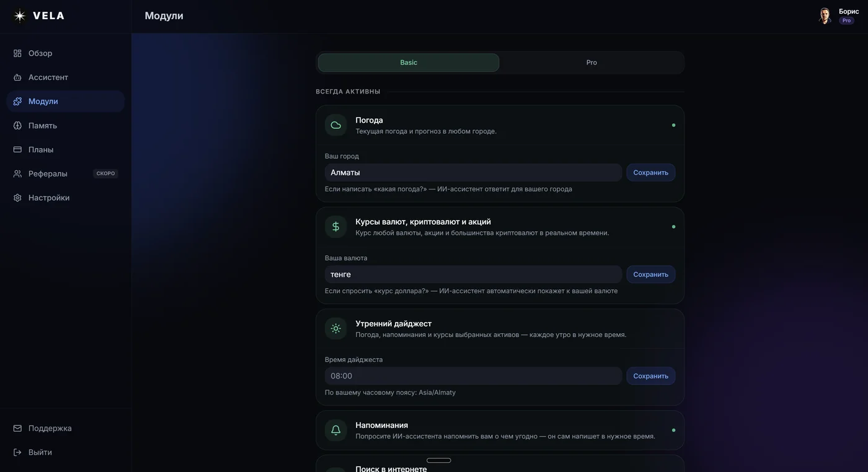The image size is (868, 472).
Task: Click the Время дайджеста 08:00 field
Action: coord(473,376)
